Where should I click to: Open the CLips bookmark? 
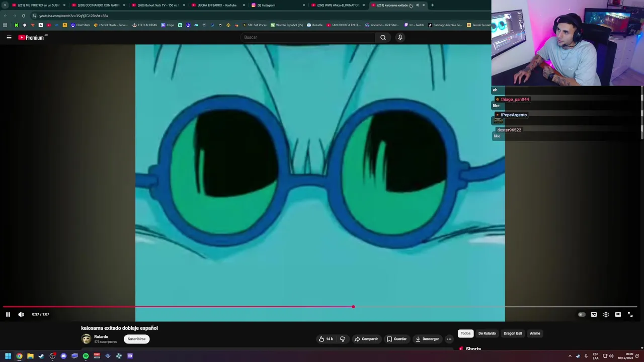tap(168, 25)
